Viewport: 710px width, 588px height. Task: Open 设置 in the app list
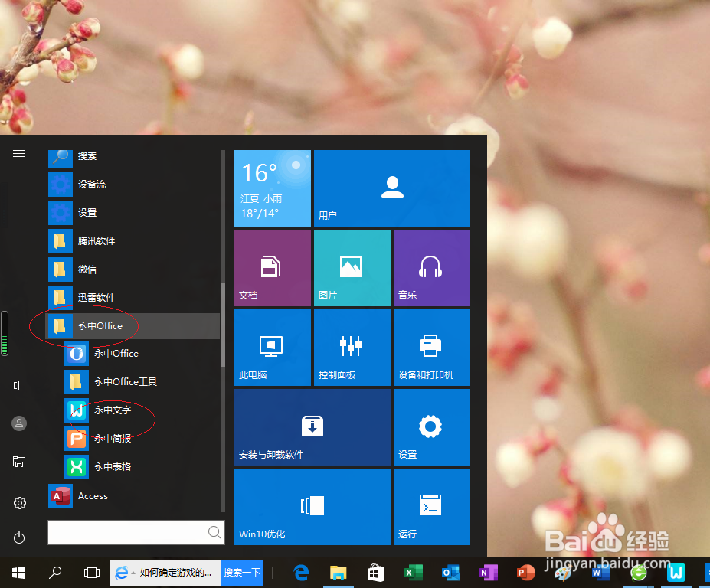click(x=133, y=213)
